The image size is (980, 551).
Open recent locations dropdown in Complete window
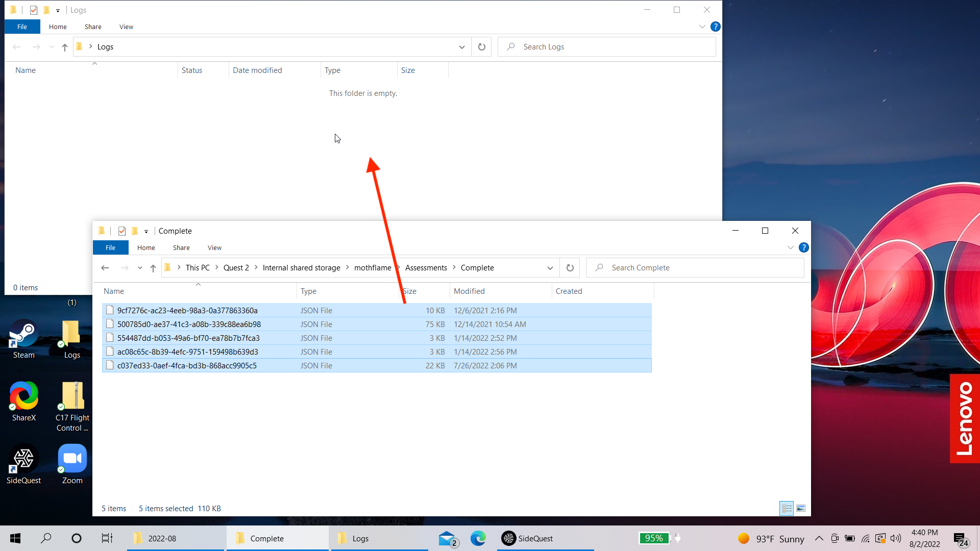pyautogui.click(x=140, y=268)
